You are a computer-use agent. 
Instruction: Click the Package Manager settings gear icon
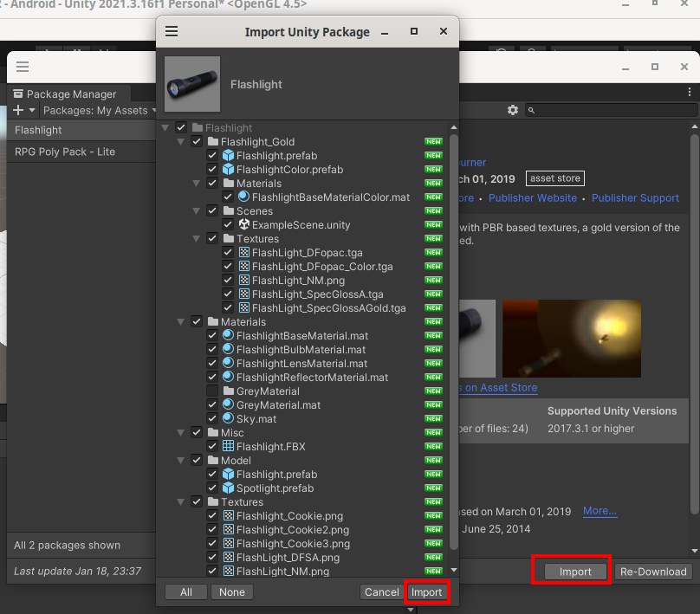pos(513,110)
